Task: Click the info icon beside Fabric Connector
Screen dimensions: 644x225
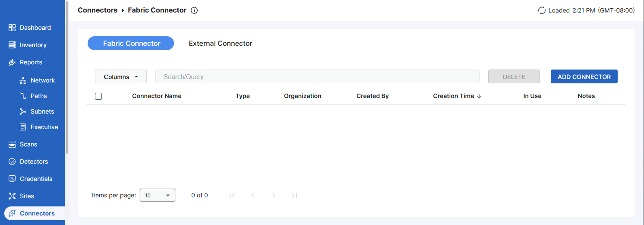Action: pos(194,10)
